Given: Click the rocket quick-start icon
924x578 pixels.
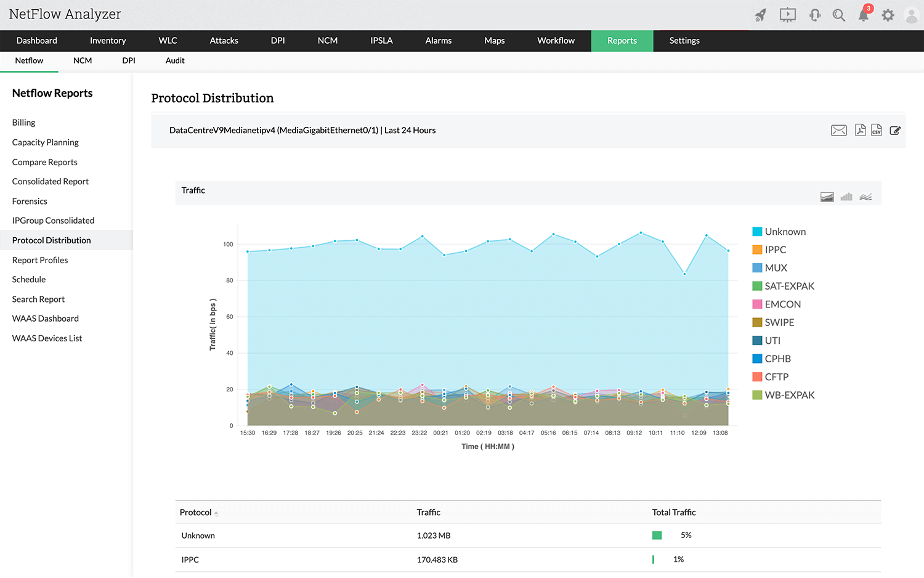Looking at the screenshot, I should coord(761,15).
